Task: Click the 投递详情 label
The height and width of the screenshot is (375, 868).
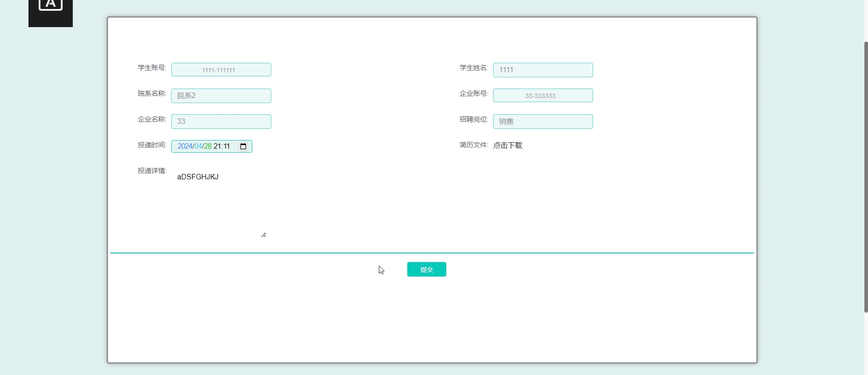Action: pyautogui.click(x=152, y=171)
